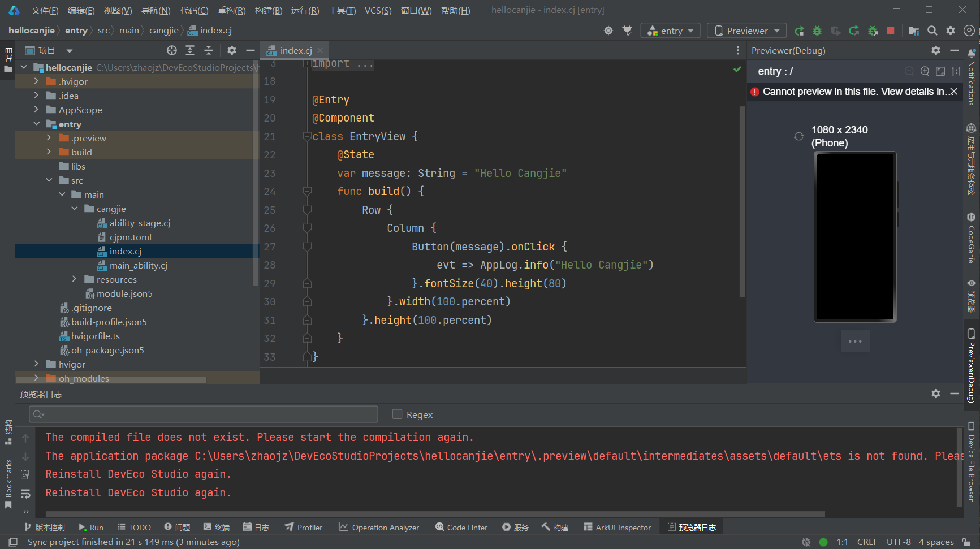Tick the Regex checkbox
Viewport: 980px width, 549px height.
(x=398, y=414)
